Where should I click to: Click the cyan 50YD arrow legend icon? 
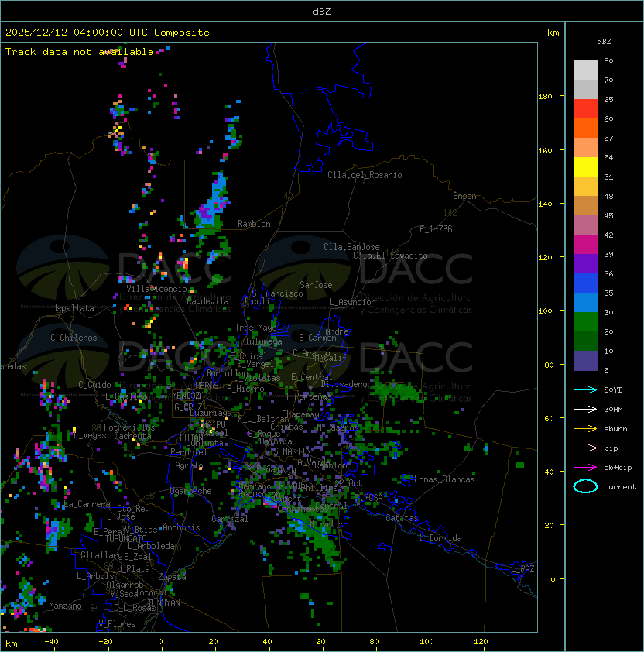585,389
